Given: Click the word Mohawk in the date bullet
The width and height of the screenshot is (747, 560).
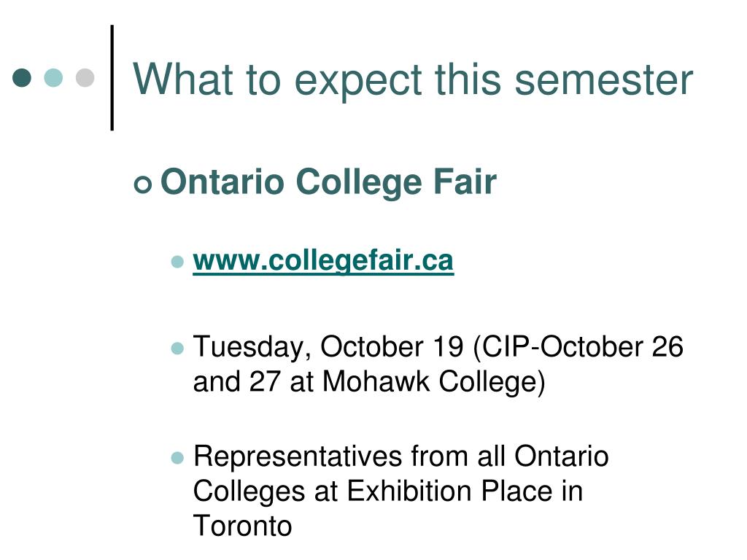Looking at the screenshot, I should [x=376, y=381].
